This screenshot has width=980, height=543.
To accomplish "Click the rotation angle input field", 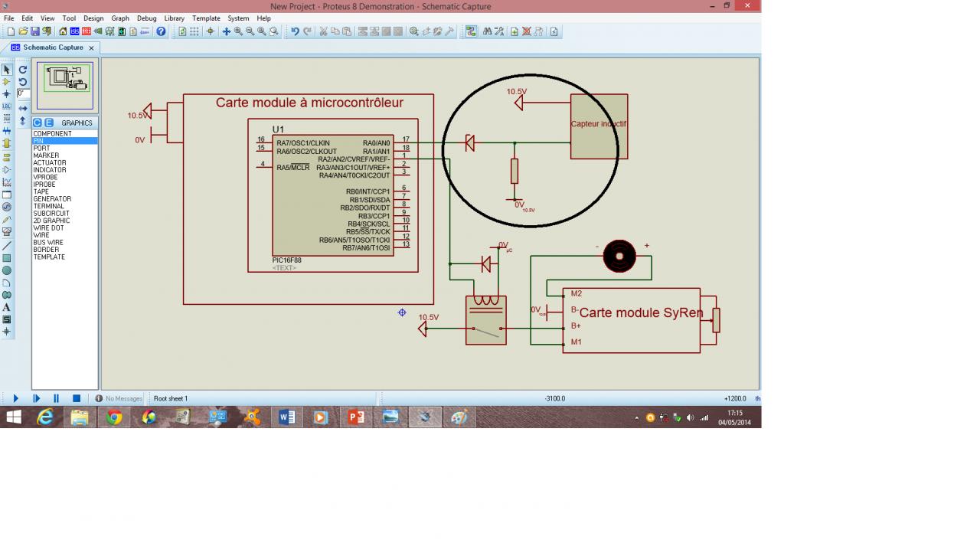I will point(23,93).
